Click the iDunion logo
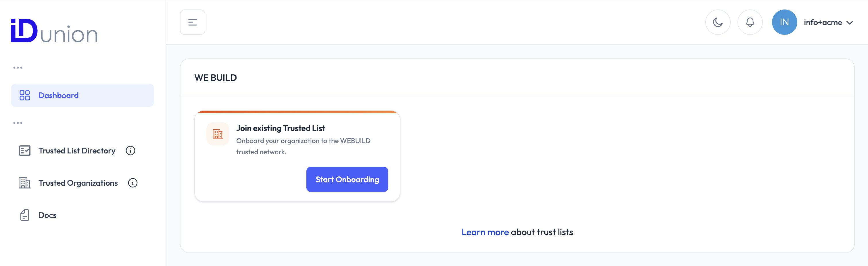 [54, 31]
